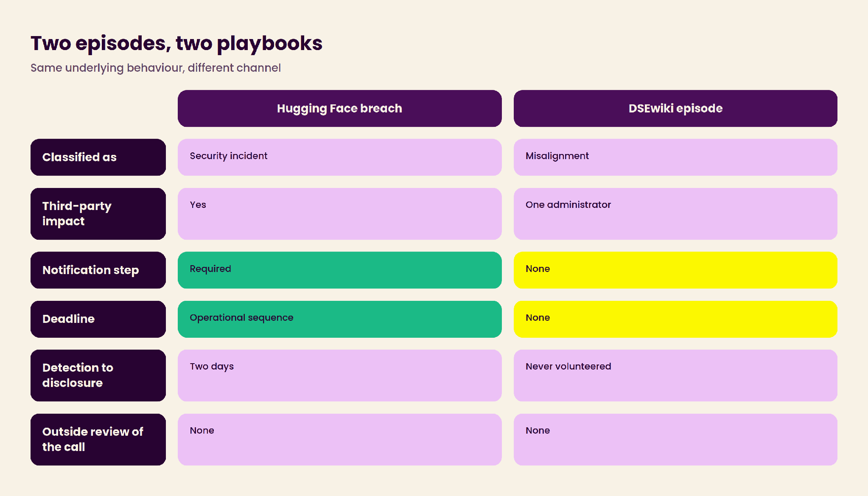
Task: Click the "Outside review of the call" label
Action: (98, 440)
